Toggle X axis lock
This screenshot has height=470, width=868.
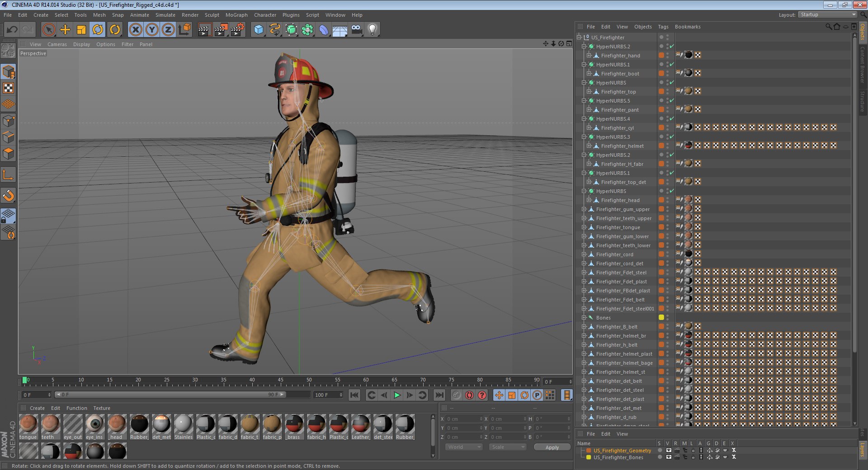click(x=136, y=30)
